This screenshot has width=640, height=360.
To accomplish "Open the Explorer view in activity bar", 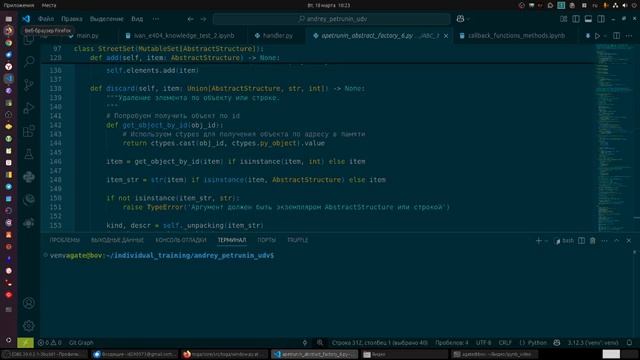I will click(x=29, y=40).
